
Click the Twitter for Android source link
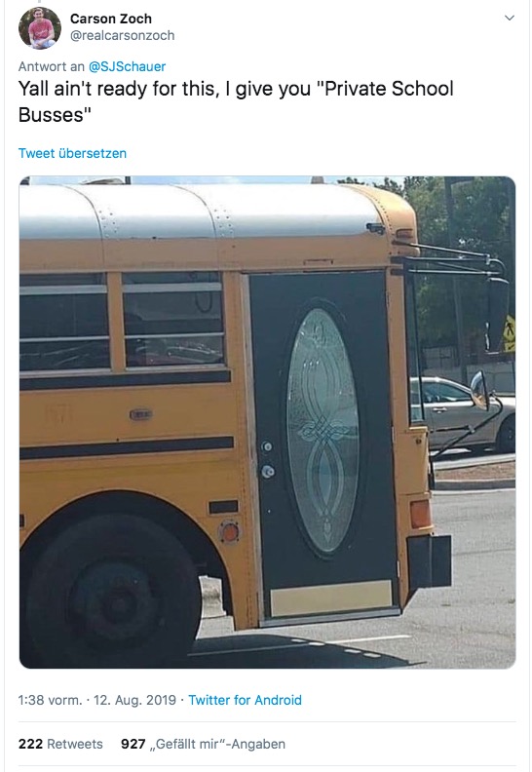(246, 700)
